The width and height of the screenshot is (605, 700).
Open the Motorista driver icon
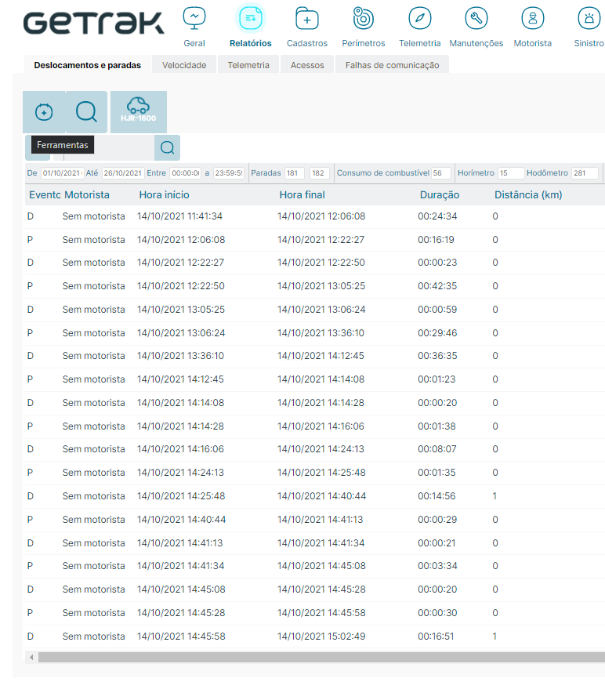(x=533, y=19)
